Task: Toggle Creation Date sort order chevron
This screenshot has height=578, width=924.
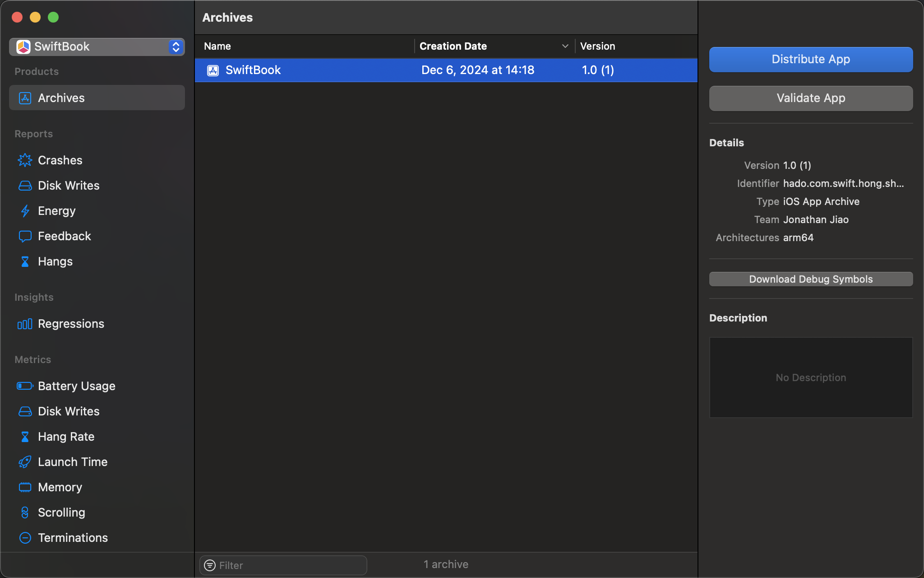Action: [x=565, y=46]
